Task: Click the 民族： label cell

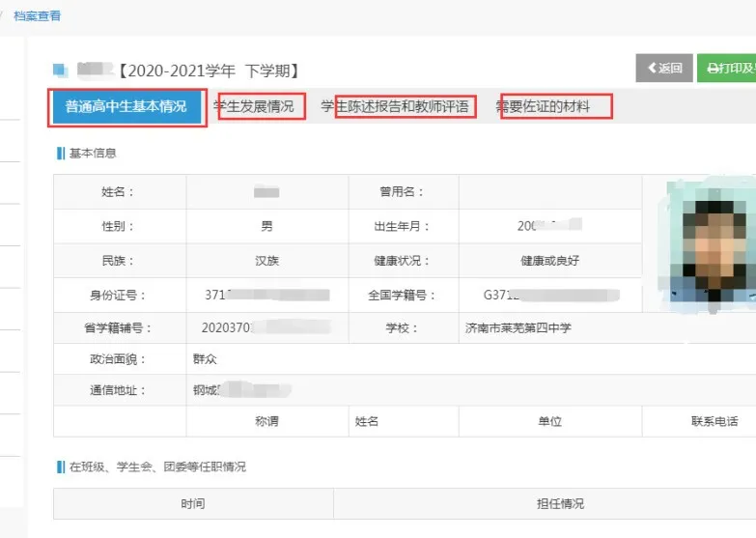Action: pos(120,261)
